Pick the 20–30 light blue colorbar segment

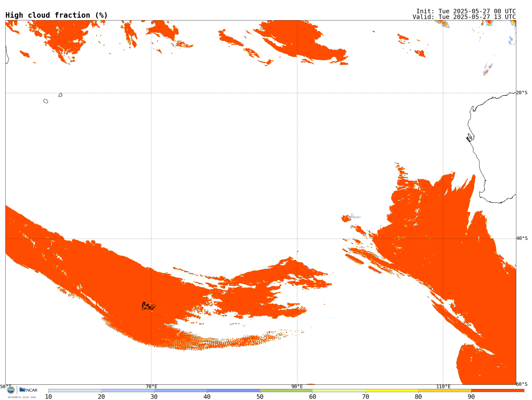pos(128,391)
